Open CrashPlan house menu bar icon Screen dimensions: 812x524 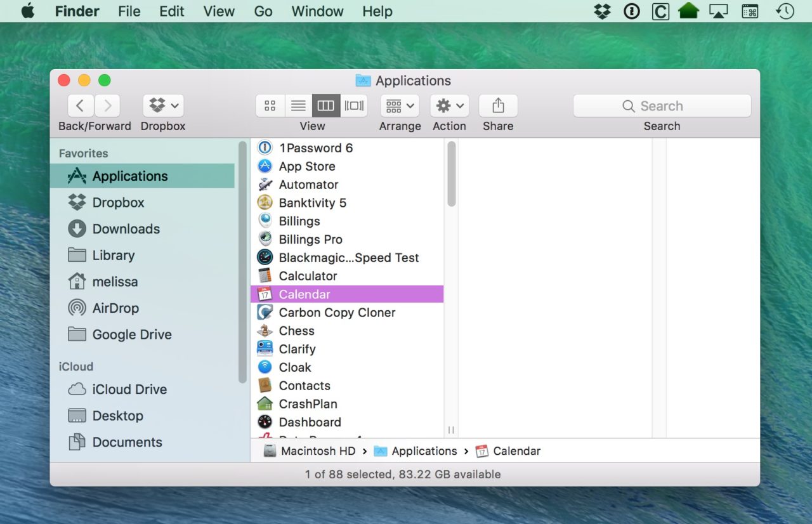click(688, 11)
